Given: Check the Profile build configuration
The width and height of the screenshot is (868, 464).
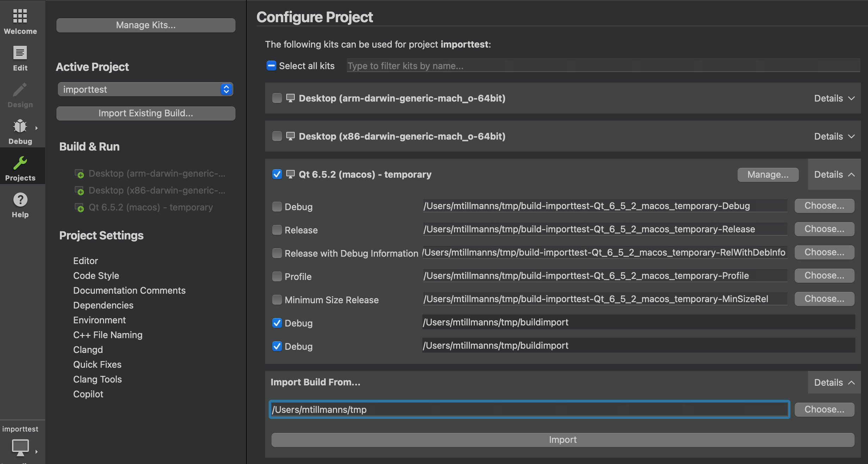Looking at the screenshot, I should [277, 276].
